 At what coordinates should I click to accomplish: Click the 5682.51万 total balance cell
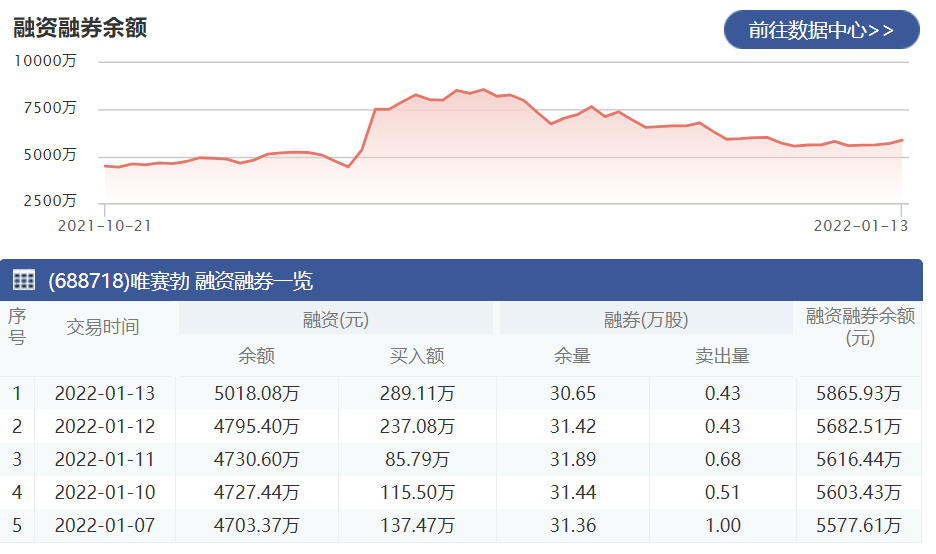[x=859, y=426]
